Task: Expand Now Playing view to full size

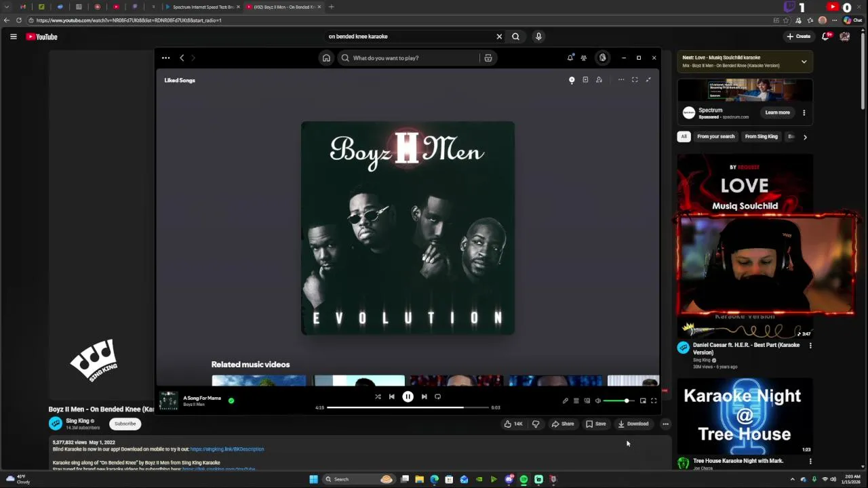Action: tap(635, 80)
